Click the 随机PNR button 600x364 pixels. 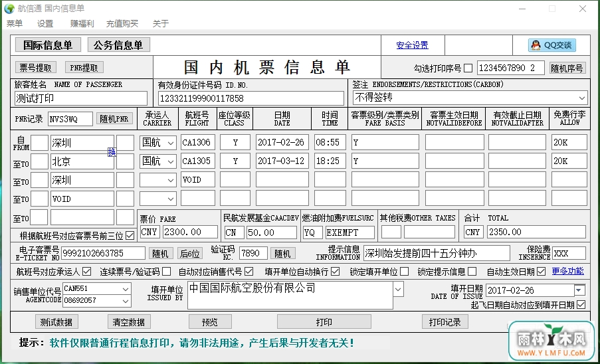coord(114,119)
